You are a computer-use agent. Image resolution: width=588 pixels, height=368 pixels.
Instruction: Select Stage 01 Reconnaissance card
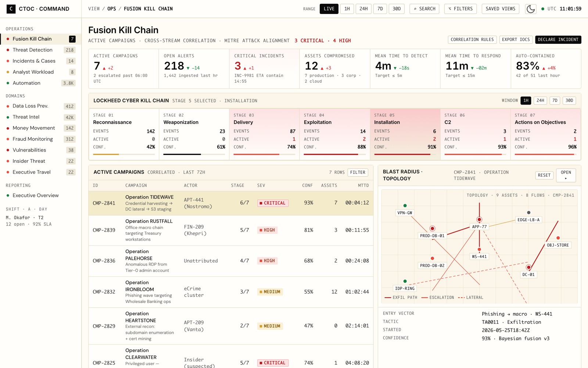[124, 134]
